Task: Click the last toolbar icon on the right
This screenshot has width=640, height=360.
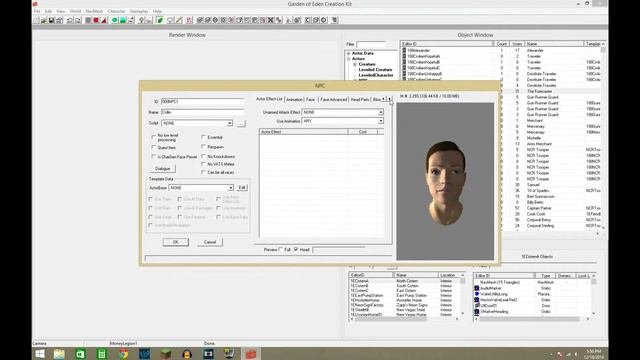Action: [x=334, y=20]
